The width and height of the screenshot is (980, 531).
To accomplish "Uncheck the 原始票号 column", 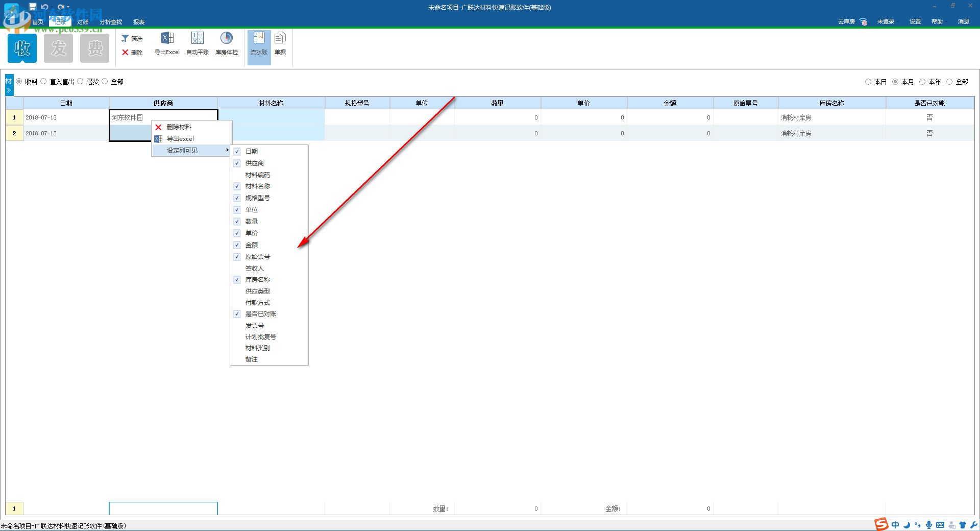I will (x=237, y=257).
